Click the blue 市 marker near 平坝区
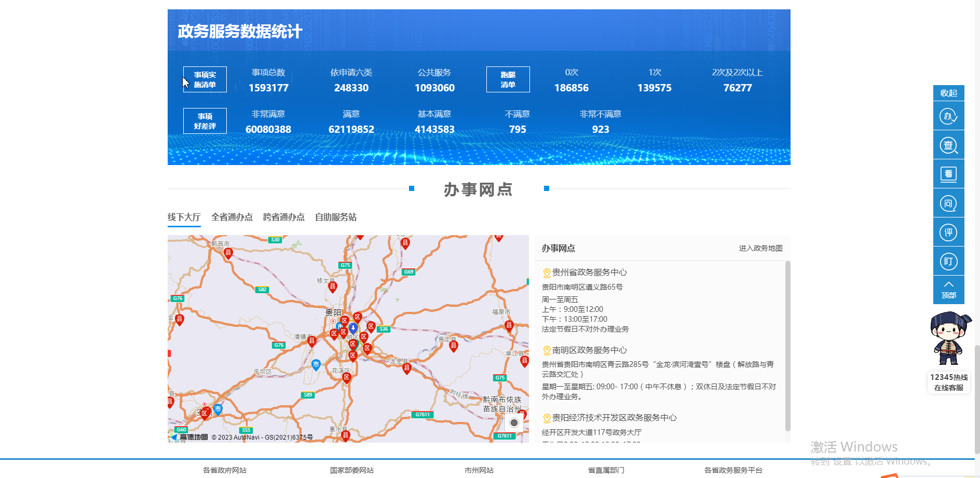Viewport: 980px width, 478px height. coord(316,365)
